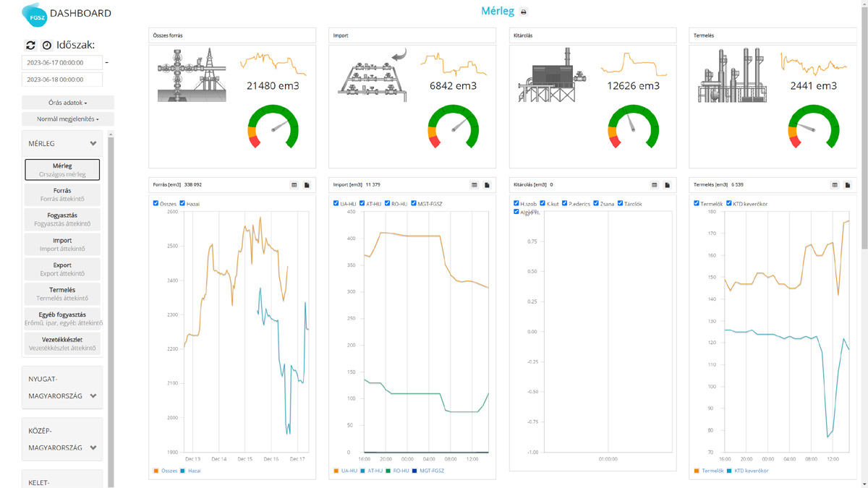Toggle the P.ederics checkbox
Viewport: 868px width, 488px height.
(564, 203)
